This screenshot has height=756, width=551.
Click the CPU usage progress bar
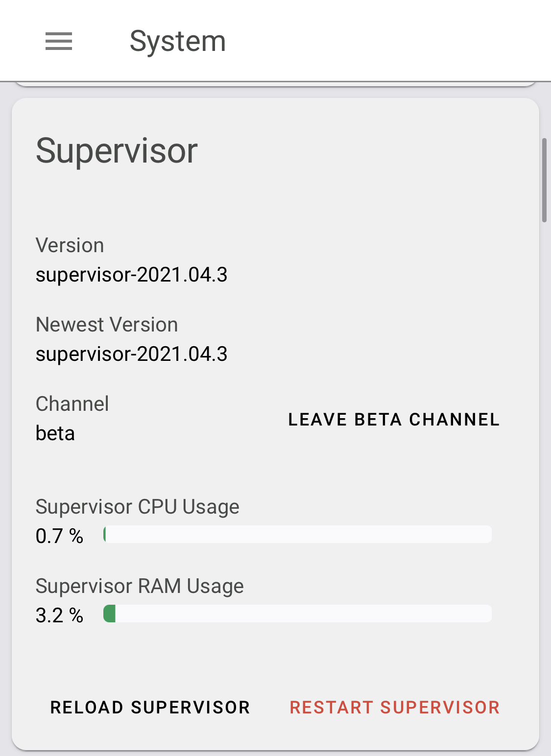click(x=296, y=535)
